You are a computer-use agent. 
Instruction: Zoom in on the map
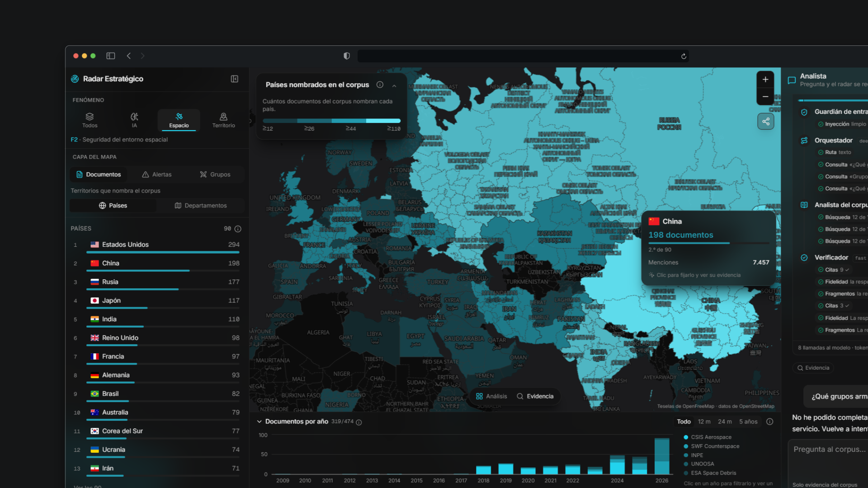[765, 80]
